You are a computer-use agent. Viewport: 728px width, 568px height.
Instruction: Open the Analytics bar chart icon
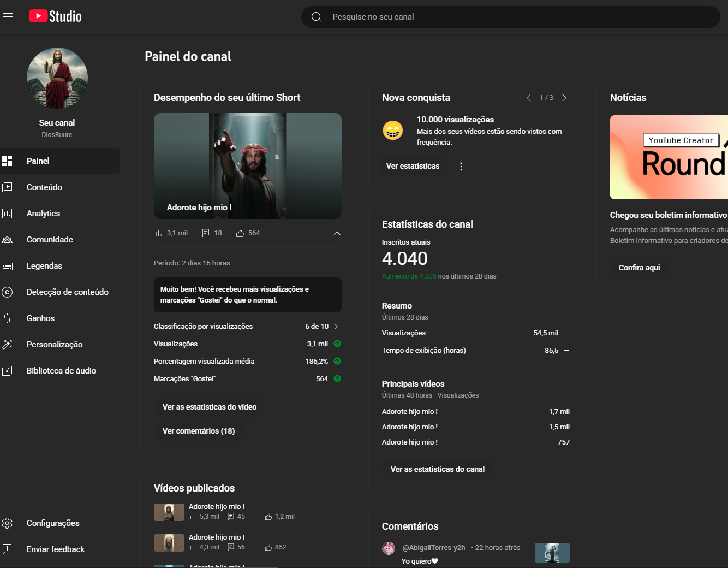(7, 214)
